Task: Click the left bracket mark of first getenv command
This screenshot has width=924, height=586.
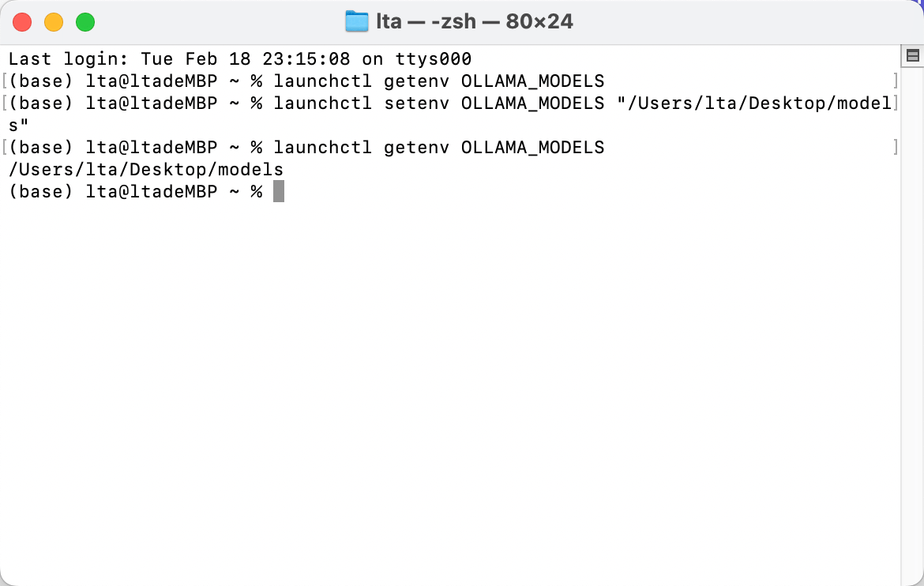Action: pos(5,81)
